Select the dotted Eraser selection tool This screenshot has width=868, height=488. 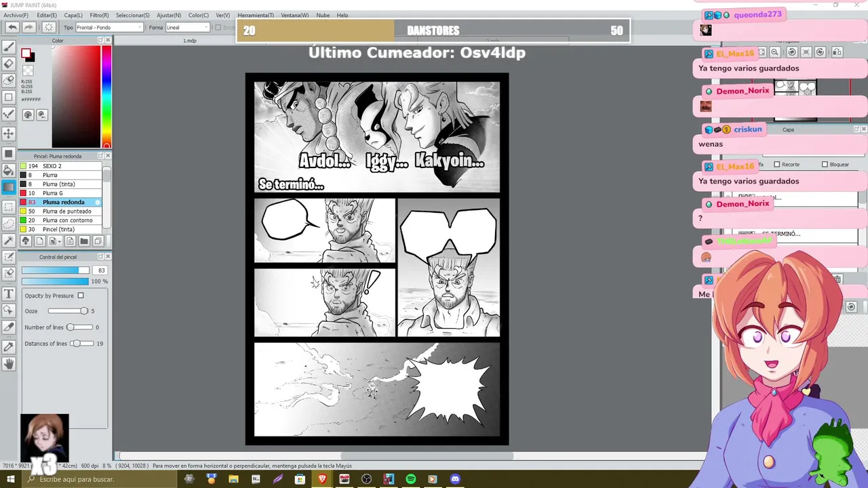click(x=9, y=80)
